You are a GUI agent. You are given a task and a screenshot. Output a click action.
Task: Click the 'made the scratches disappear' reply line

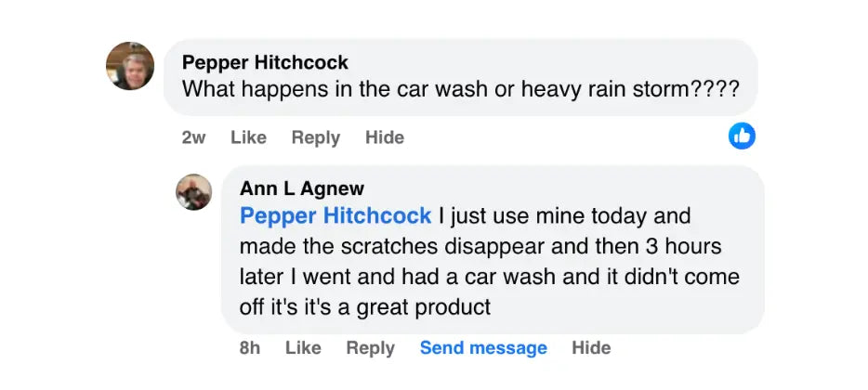[480, 246]
